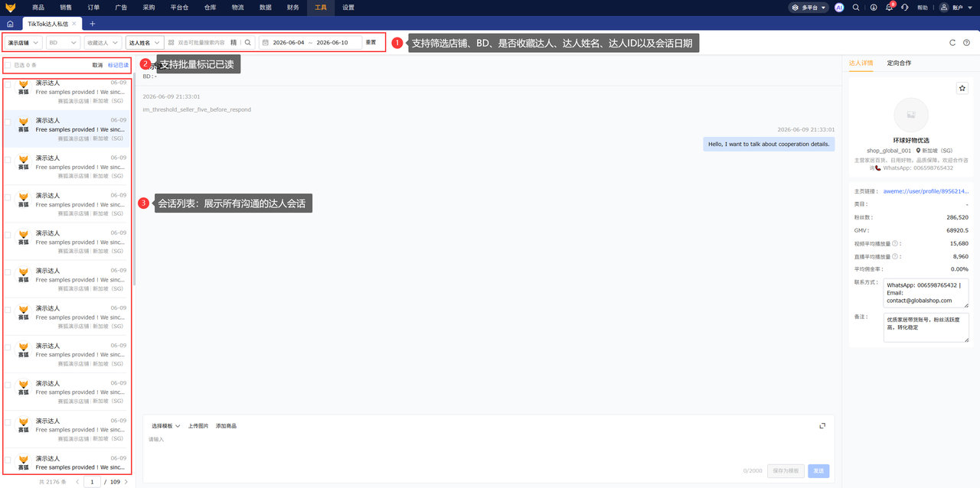The width and height of the screenshot is (980, 488).
Task: Click the 发送 send button
Action: click(818, 471)
